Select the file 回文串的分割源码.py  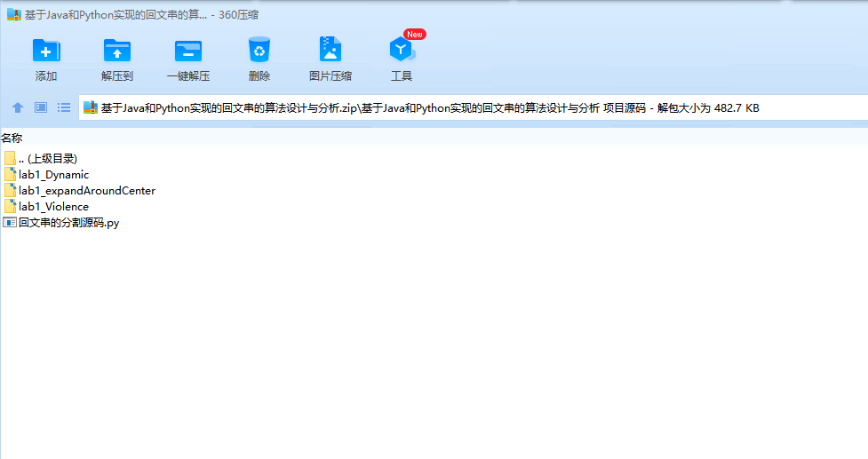point(61,223)
